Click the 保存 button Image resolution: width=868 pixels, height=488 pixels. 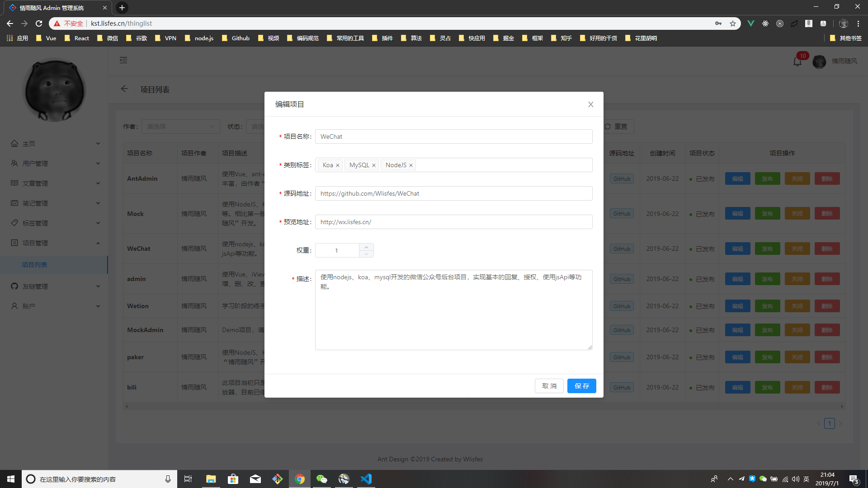point(581,386)
